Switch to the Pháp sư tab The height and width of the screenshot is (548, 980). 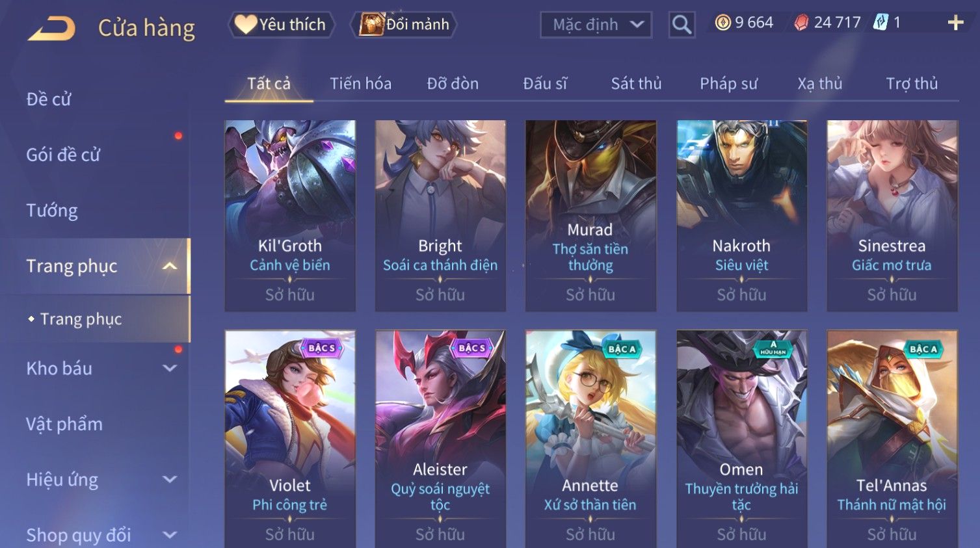pyautogui.click(x=728, y=83)
